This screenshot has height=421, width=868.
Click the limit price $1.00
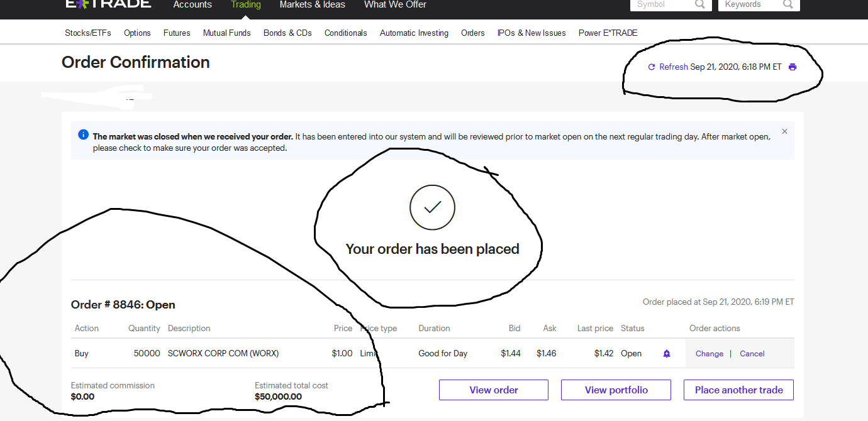342,353
